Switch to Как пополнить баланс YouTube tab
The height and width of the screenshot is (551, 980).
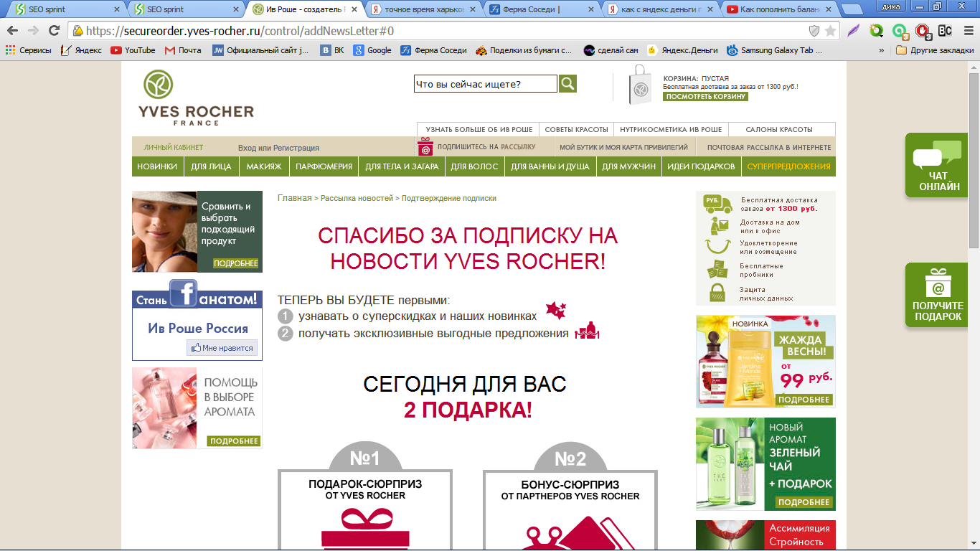click(x=779, y=9)
